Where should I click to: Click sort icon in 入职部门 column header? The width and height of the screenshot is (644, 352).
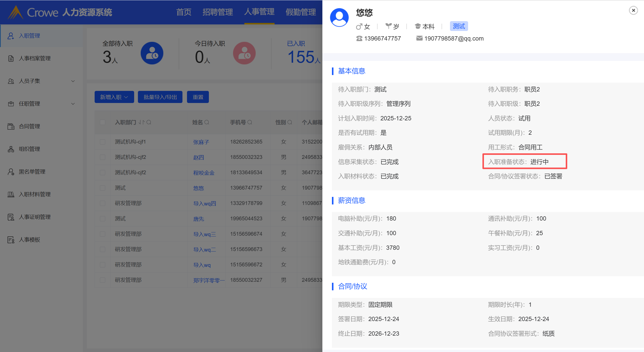(x=141, y=122)
